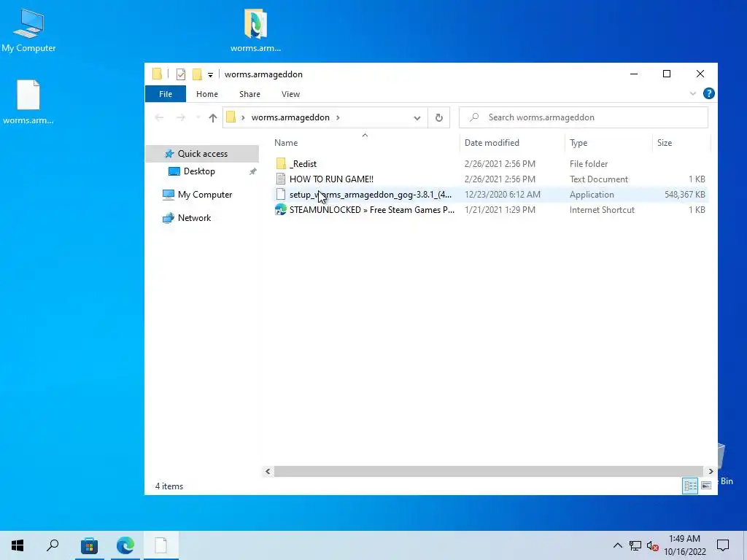Open the Customize Quick Access Toolbar dropdown
747x560 pixels.
pyautogui.click(x=210, y=75)
